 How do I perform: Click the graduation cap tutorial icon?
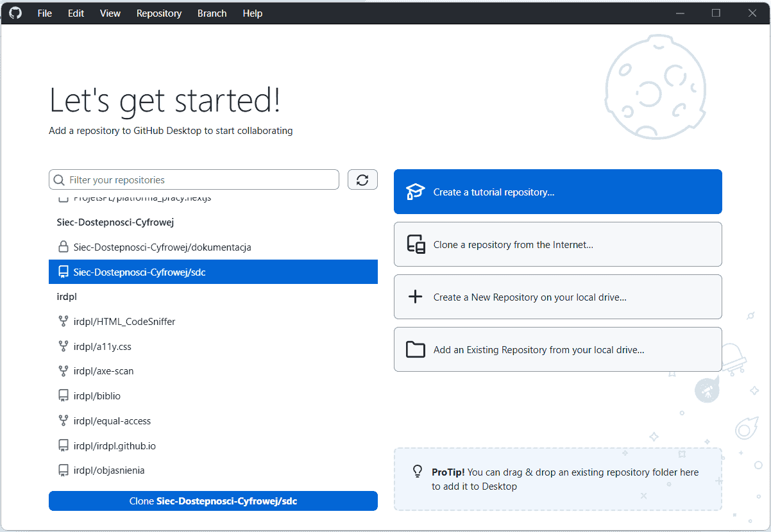pos(416,192)
